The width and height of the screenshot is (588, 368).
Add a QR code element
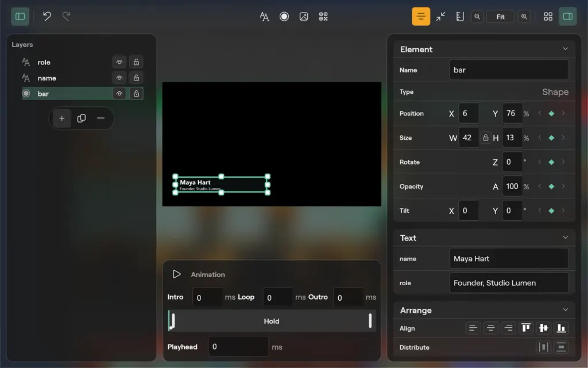(323, 17)
